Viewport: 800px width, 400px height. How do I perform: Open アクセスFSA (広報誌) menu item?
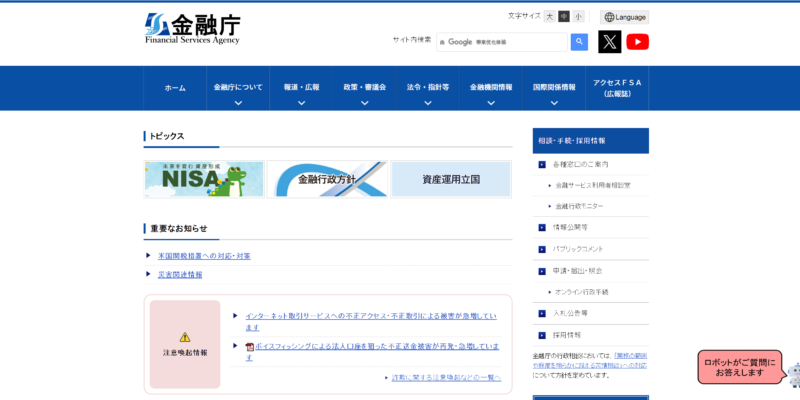pyautogui.click(x=617, y=88)
